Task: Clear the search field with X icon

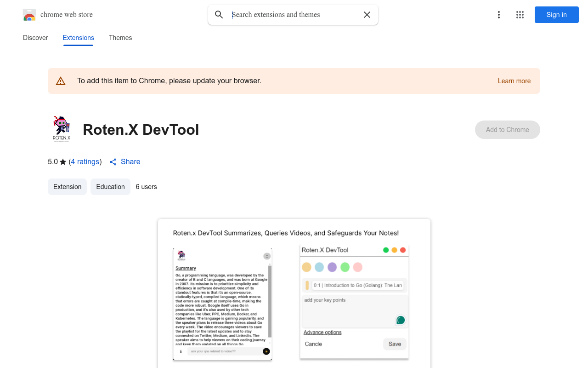Action: tap(367, 15)
